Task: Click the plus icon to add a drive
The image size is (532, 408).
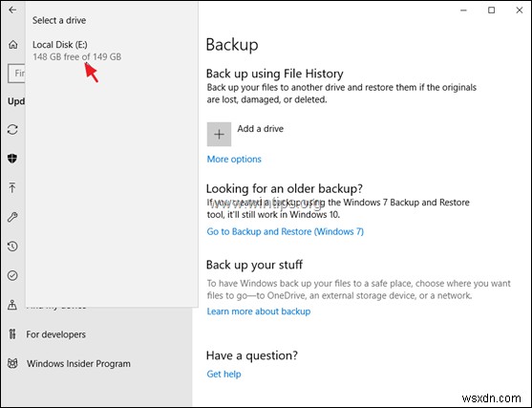Action: point(219,134)
